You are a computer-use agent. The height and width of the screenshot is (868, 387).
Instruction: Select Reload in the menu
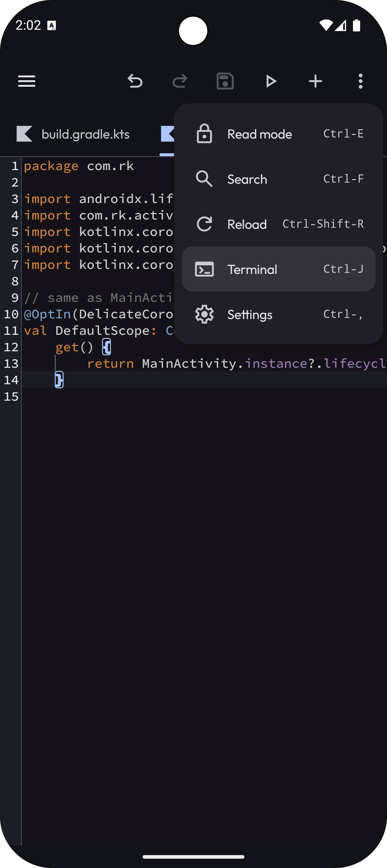(278, 224)
